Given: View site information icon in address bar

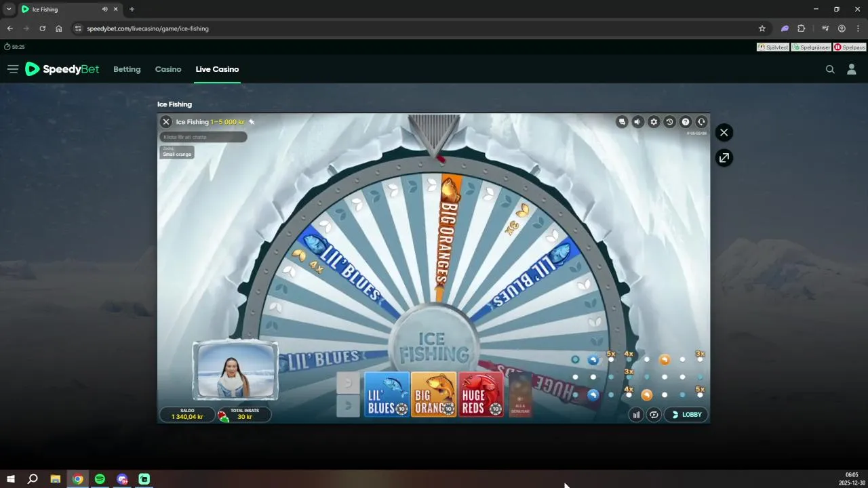Looking at the screenshot, I should pos(78,28).
